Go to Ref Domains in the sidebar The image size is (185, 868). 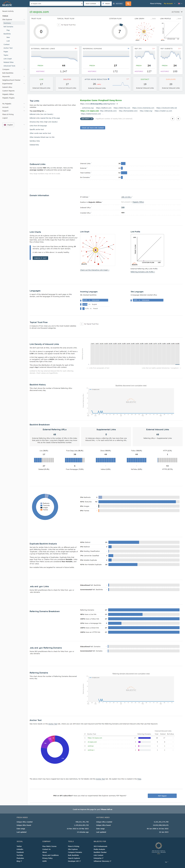click(x=8, y=27)
